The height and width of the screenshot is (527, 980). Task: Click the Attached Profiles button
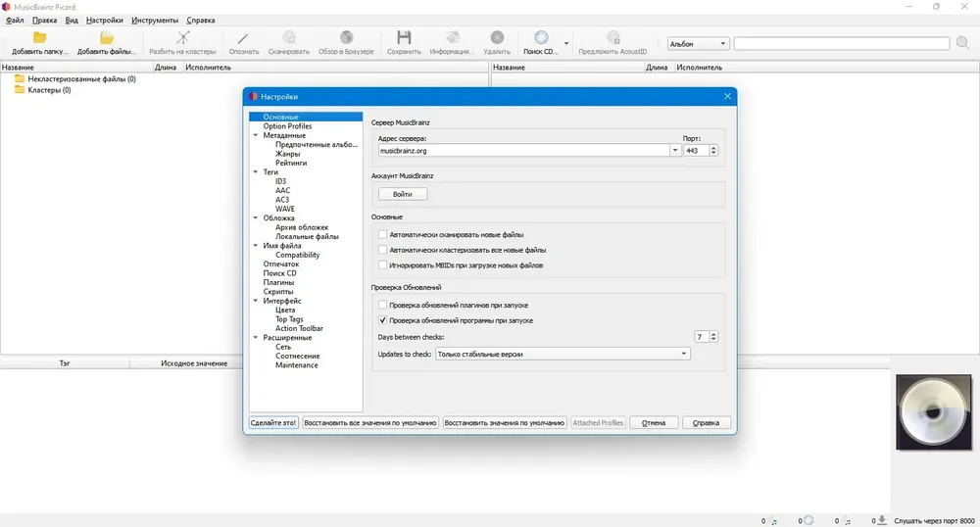tap(598, 423)
